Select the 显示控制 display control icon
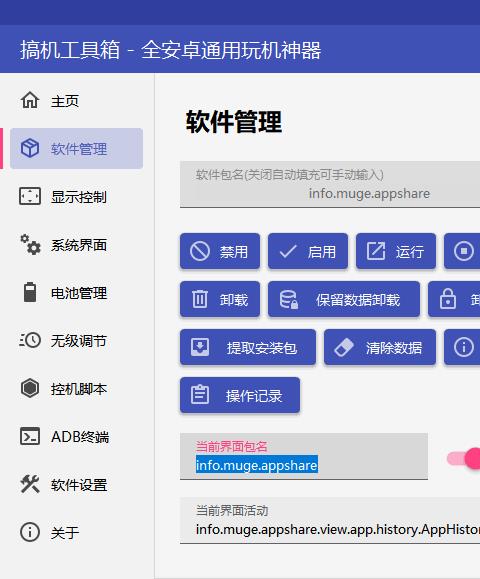 pos(30,196)
